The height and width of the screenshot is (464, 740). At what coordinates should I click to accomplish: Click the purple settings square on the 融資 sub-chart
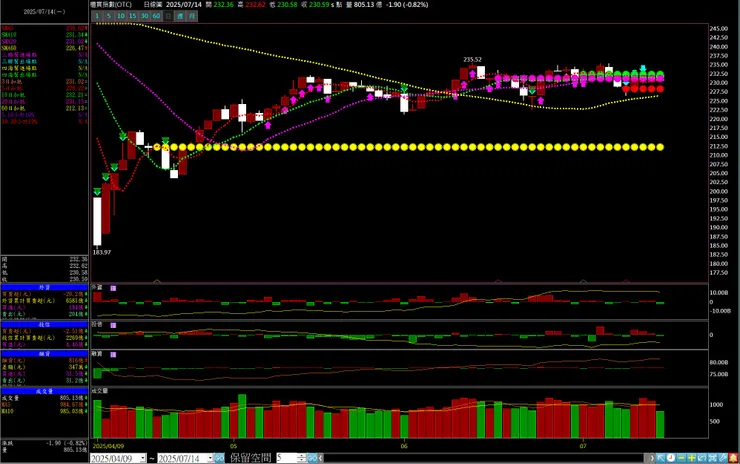click(x=113, y=354)
